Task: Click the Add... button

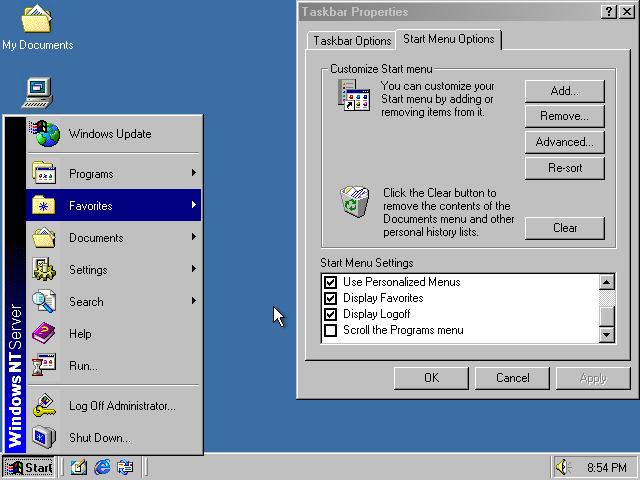Action: [564, 91]
